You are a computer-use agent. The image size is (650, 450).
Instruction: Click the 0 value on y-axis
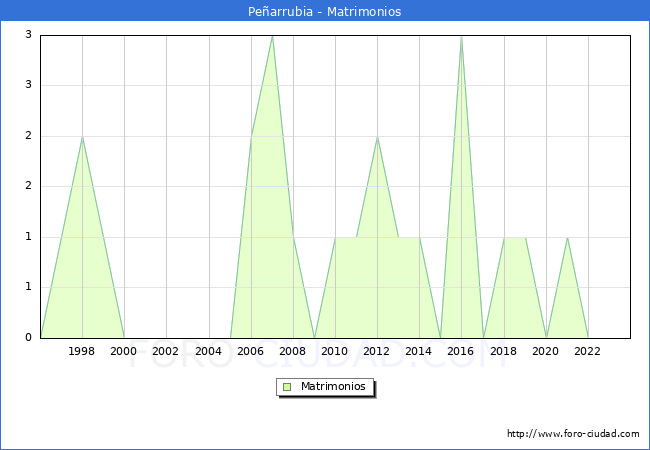pos(28,337)
